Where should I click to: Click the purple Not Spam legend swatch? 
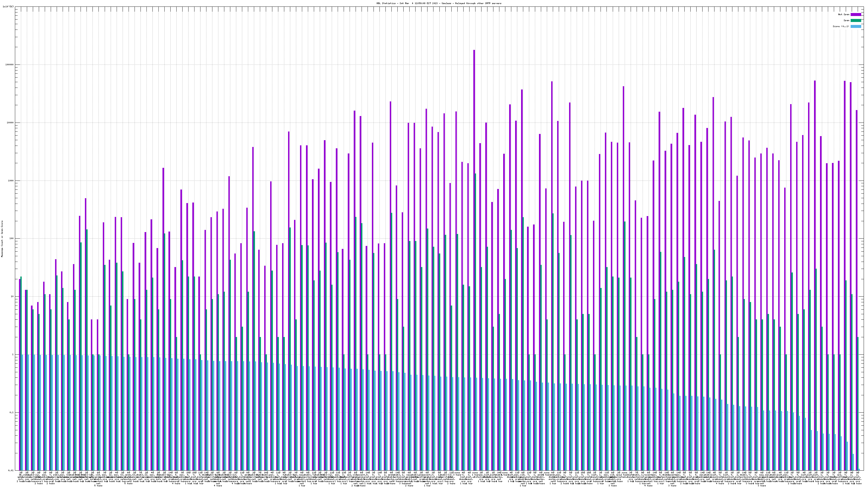click(x=856, y=14)
